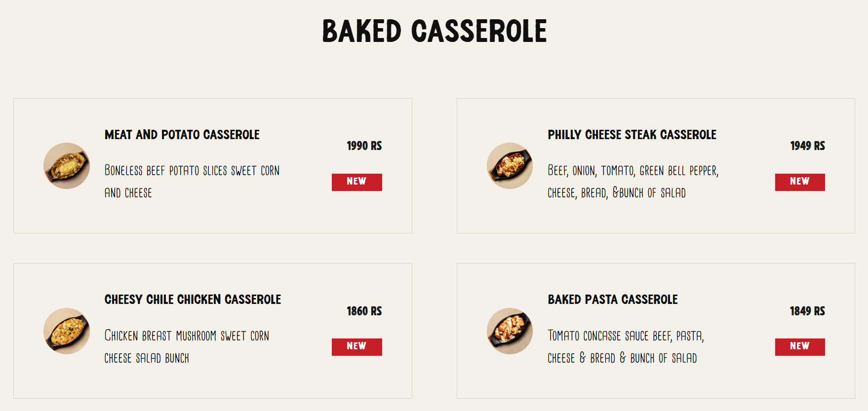This screenshot has height=411, width=868.
Task: Select the 1949 RS price
Action: click(808, 146)
